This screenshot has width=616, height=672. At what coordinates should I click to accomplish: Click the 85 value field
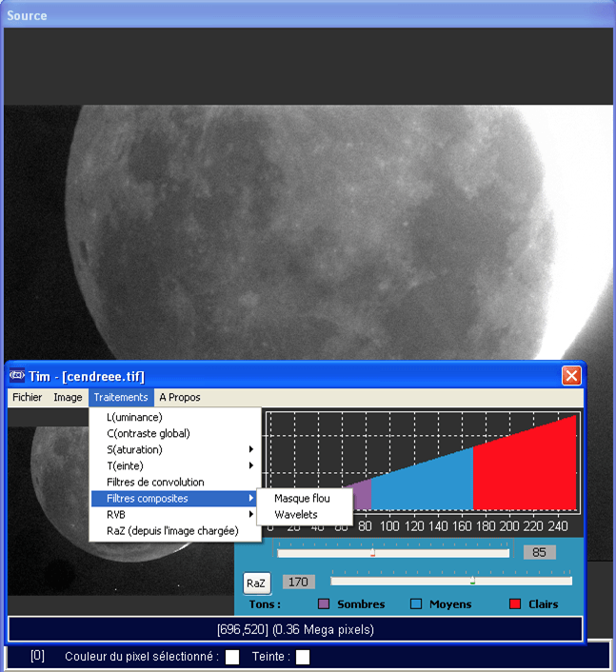(x=539, y=552)
